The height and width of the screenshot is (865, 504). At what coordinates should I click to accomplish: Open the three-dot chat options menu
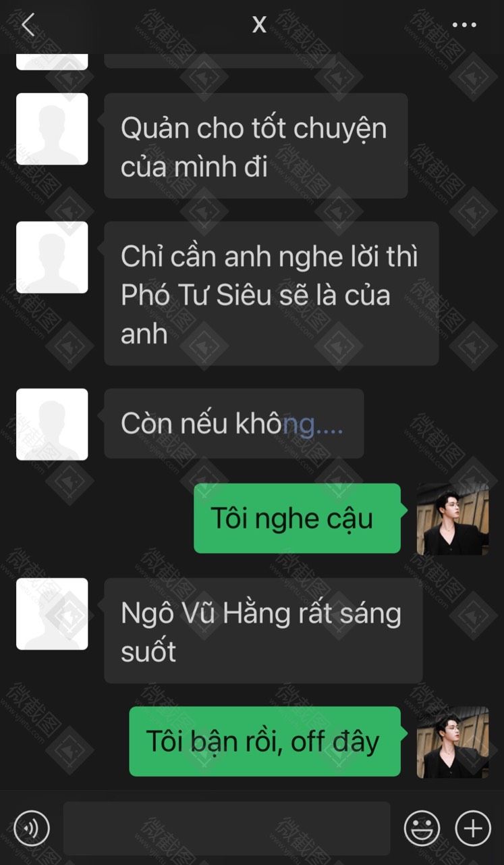tap(464, 25)
